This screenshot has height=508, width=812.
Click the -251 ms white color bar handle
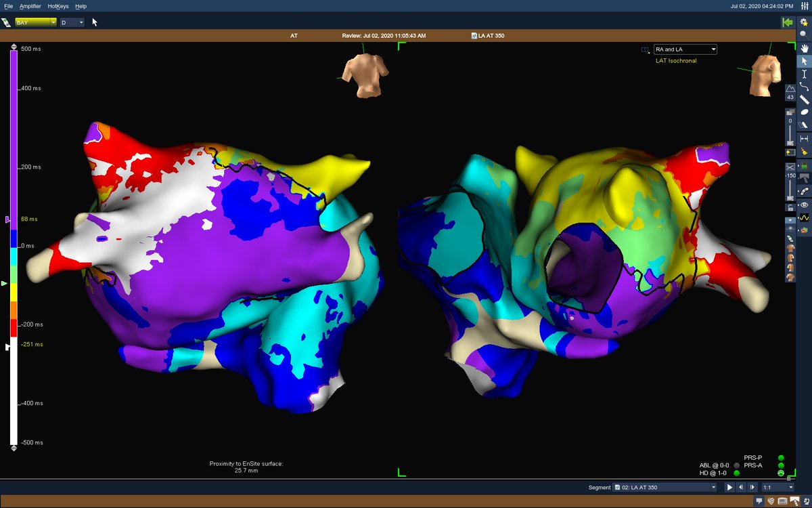8,346
